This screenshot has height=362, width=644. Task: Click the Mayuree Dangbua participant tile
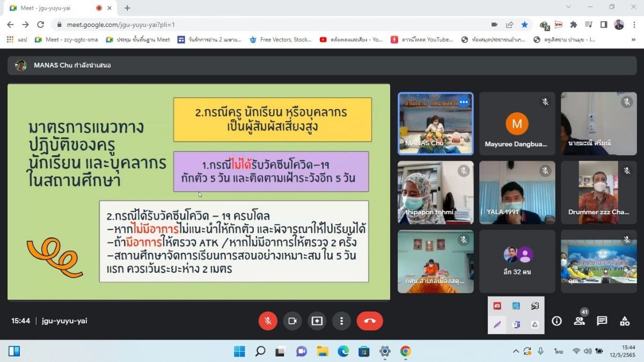pos(517,124)
